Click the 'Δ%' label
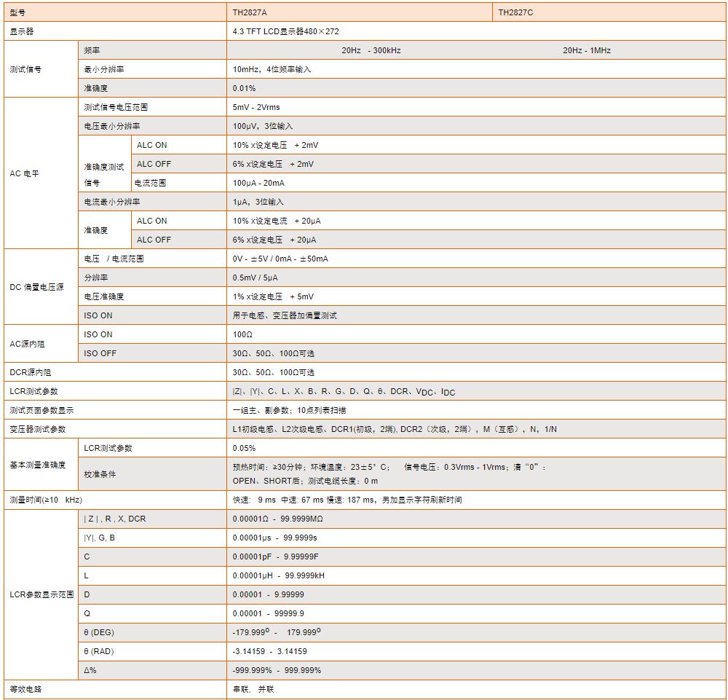728x700 pixels. 90,671
